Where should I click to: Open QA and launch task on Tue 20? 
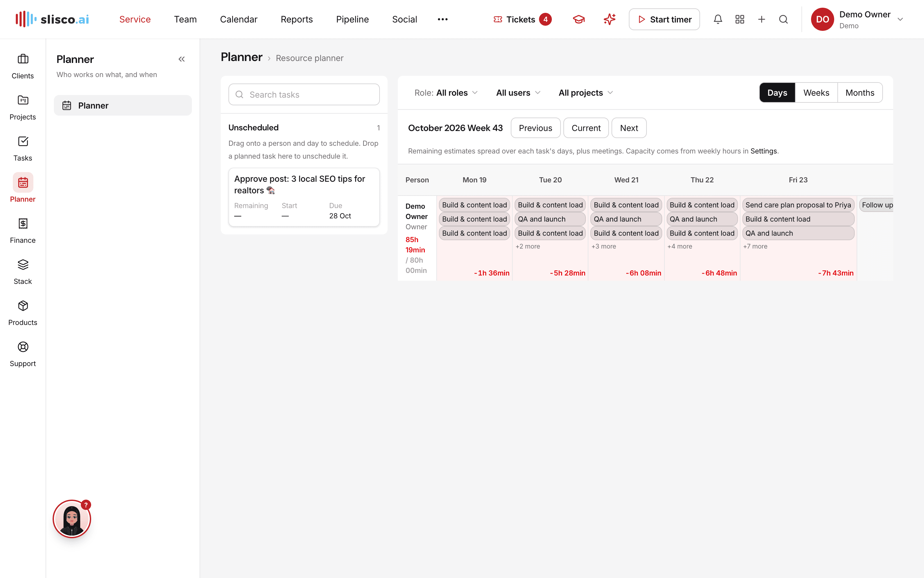point(550,219)
